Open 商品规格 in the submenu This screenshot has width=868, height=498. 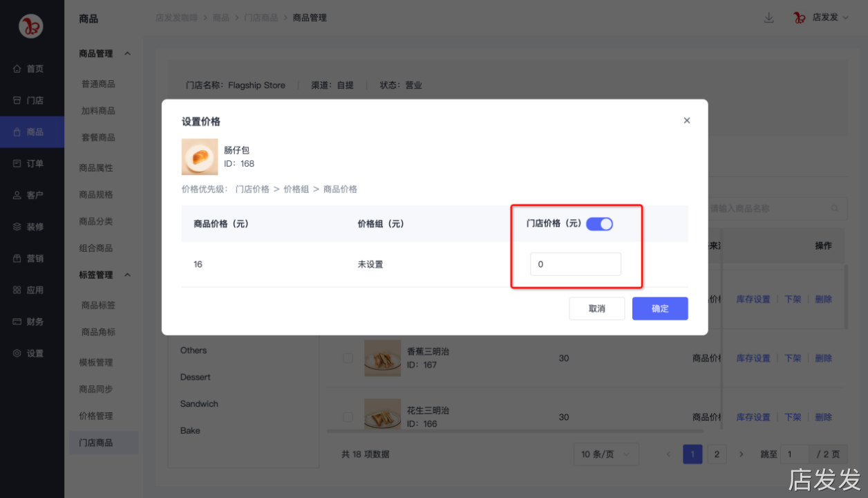(x=96, y=194)
